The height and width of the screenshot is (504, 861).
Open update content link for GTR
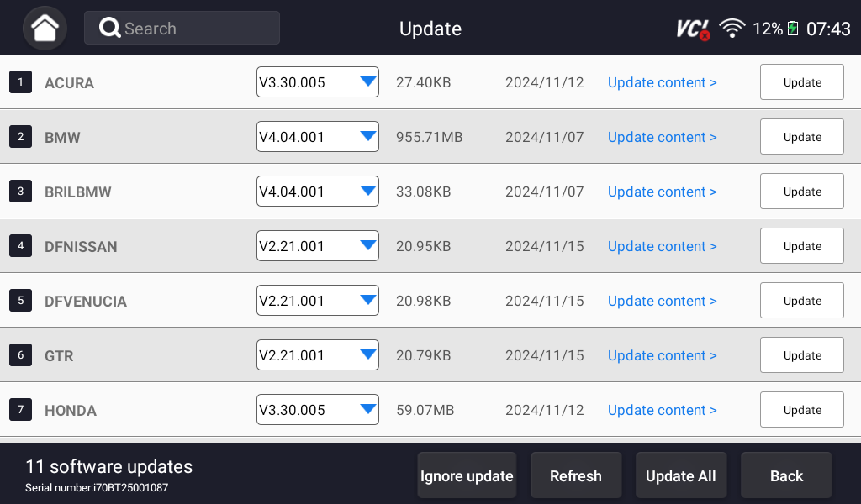pos(662,355)
